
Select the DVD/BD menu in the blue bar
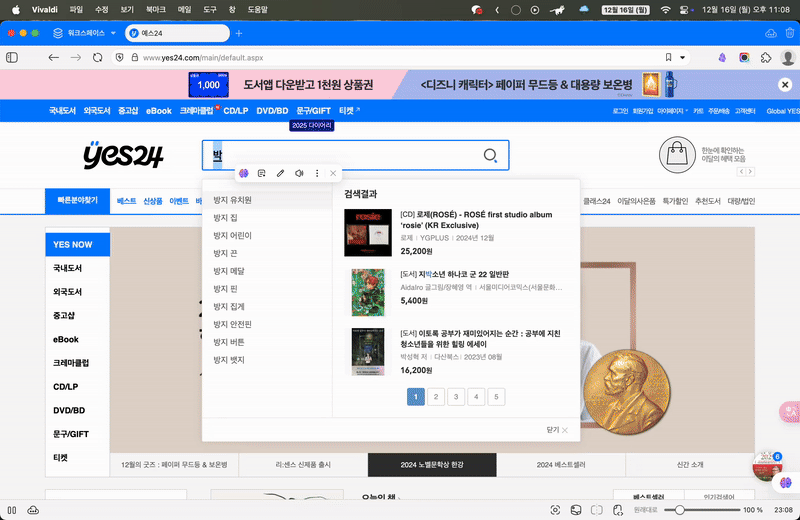(x=272, y=111)
